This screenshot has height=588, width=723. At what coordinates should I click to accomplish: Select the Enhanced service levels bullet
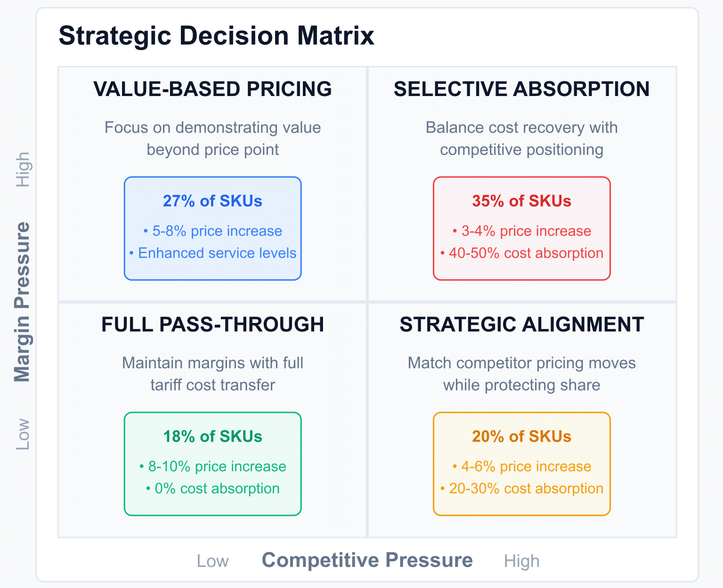click(213, 253)
